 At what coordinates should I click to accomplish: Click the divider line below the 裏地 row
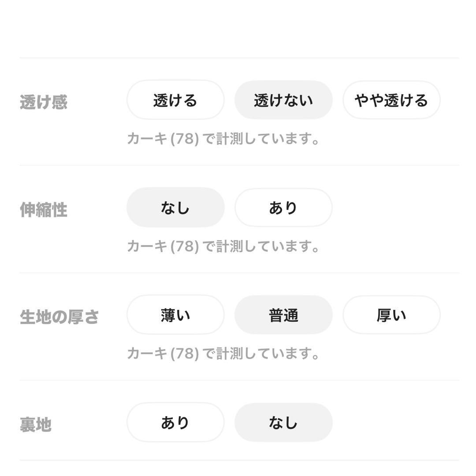pos(239,461)
